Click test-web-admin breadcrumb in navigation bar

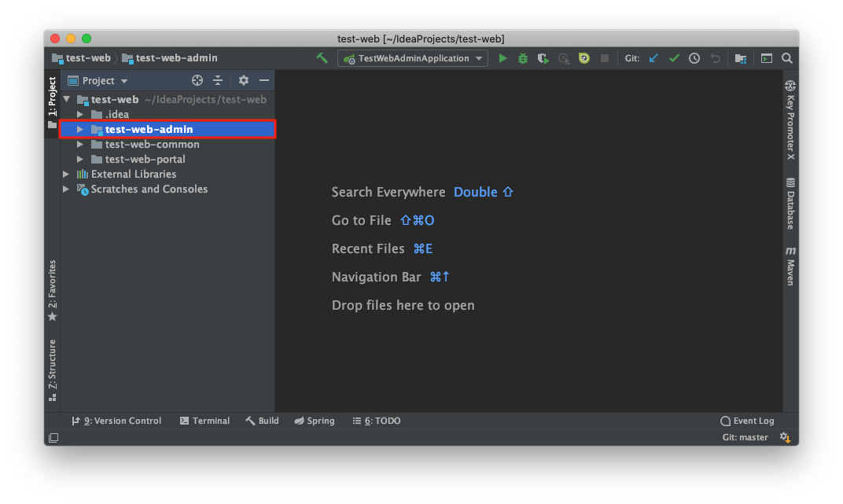coord(170,58)
